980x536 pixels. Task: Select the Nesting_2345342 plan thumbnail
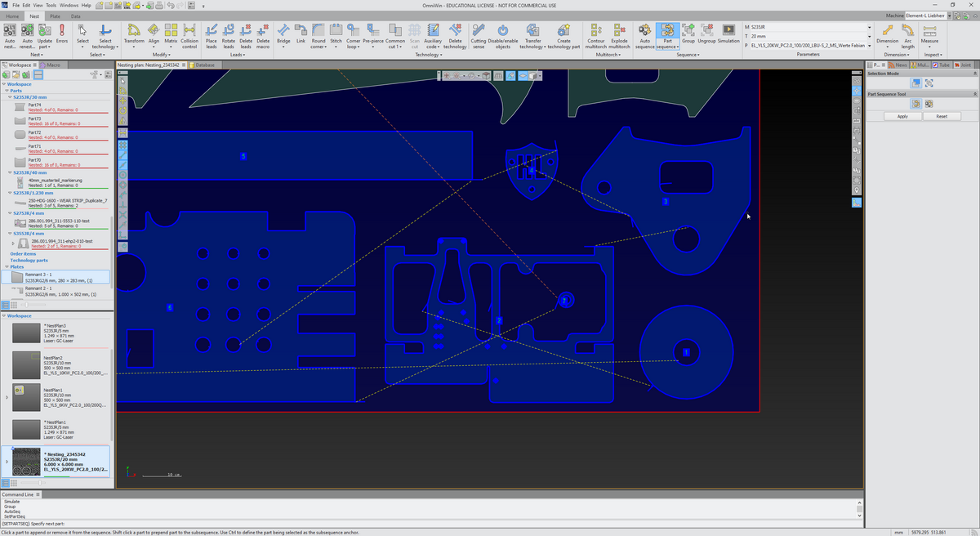27,461
